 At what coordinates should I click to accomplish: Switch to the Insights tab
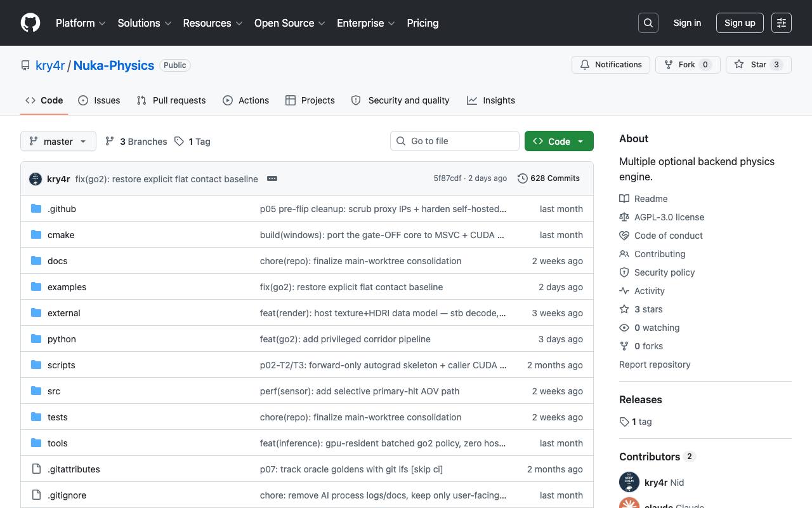[x=491, y=100]
